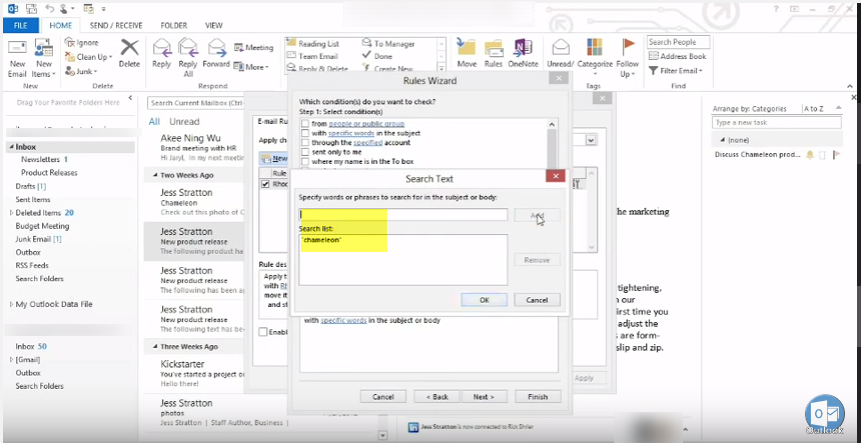Expand Deleted Items folder

(12, 212)
